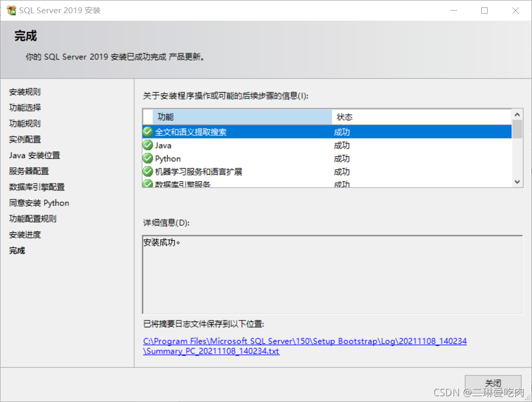The image size is (532, 402).
Task: Click inside the 详细信息 text box
Action: pyautogui.click(x=332, y=275)
